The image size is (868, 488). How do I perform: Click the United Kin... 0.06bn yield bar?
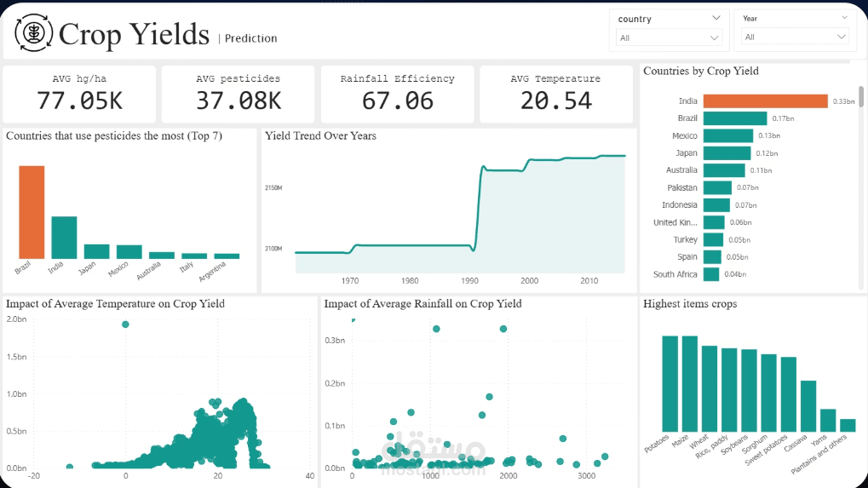click(714, 222)
